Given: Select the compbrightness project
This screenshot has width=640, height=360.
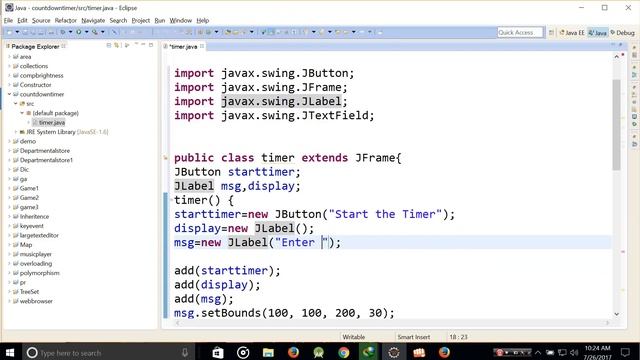Looking at the screenshot, I should pos(42,76).
